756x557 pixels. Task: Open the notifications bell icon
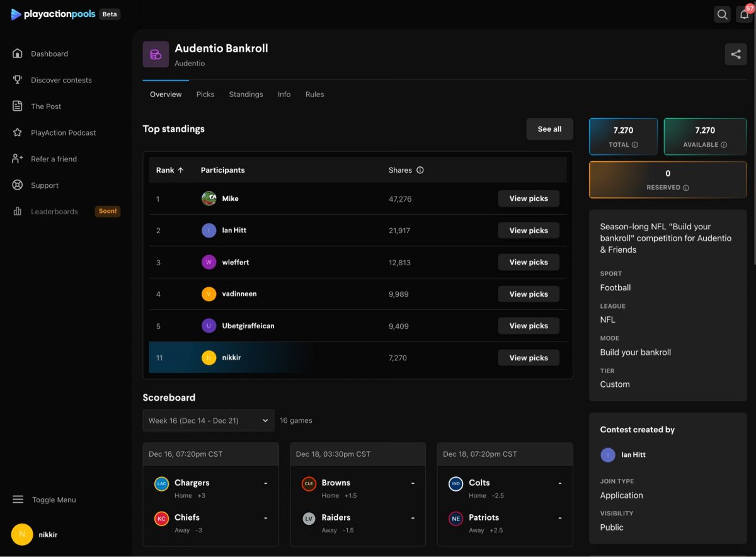click(745, 14)
